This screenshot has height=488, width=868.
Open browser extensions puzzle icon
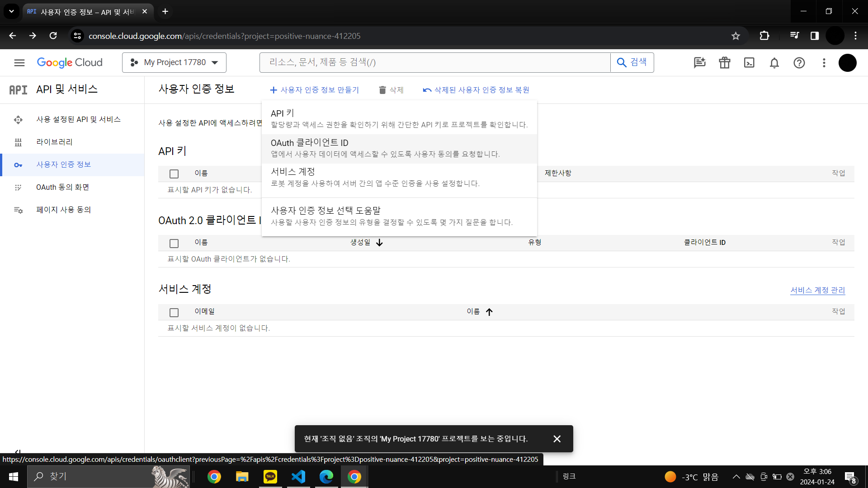tap(764, 36)
